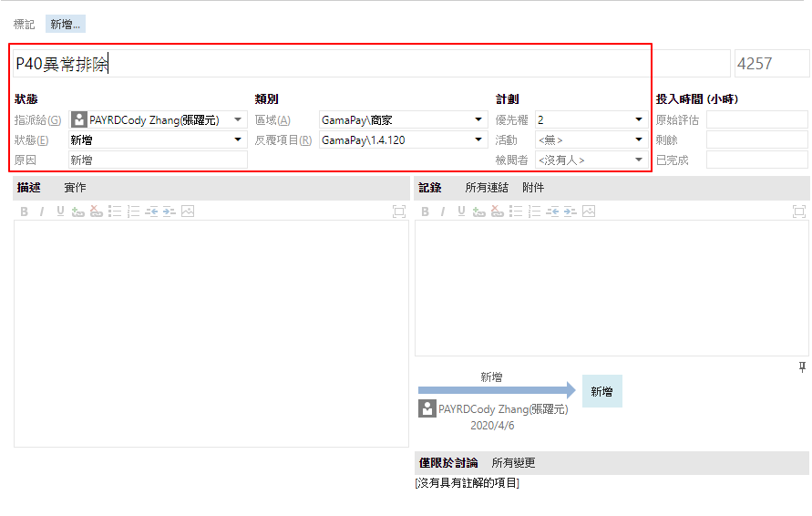Click the 原始評估 input field
The width and height of the screenshot is (812, 516).
[x=756, y=119]
